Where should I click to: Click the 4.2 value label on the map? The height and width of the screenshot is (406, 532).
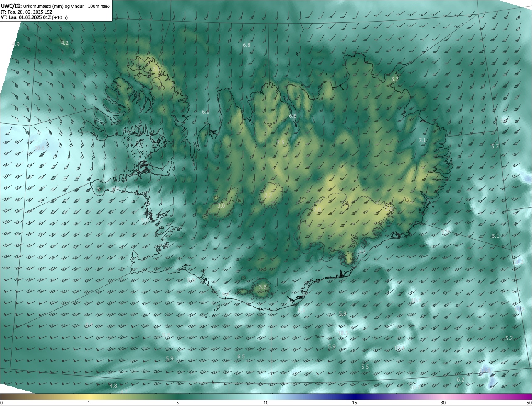[x=65, y=43]
